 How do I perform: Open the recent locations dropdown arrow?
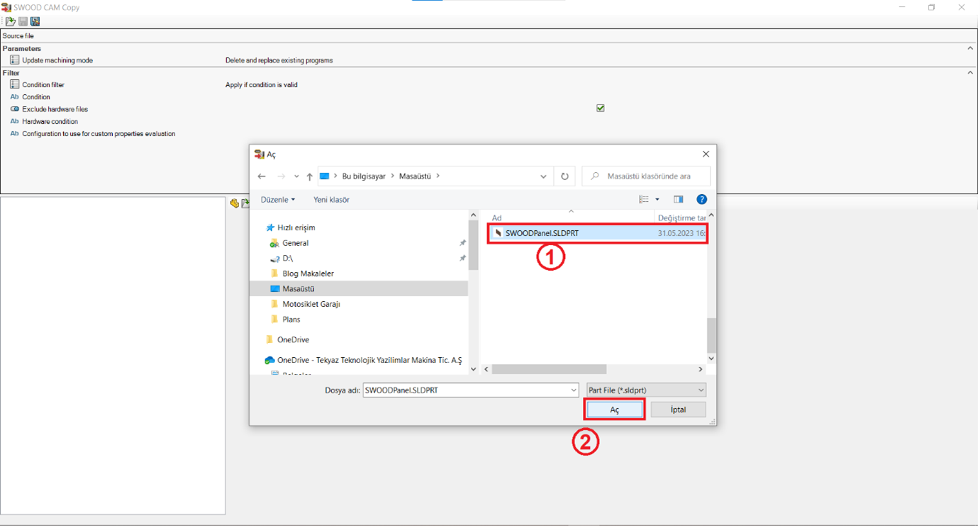(296, 176)
